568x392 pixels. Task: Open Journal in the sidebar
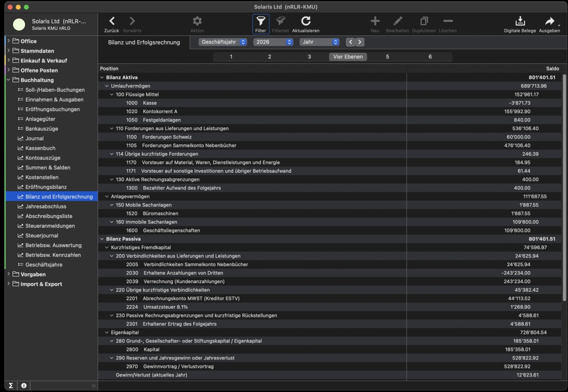tap(34, 138)
